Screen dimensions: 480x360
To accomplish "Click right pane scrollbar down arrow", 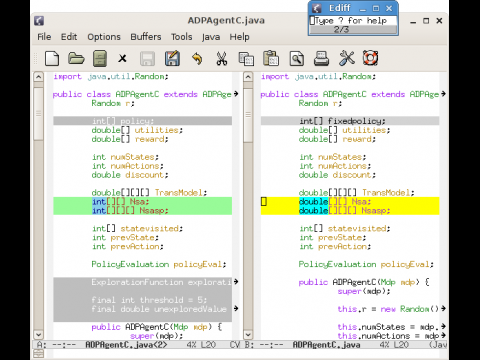I will point(248,334).
